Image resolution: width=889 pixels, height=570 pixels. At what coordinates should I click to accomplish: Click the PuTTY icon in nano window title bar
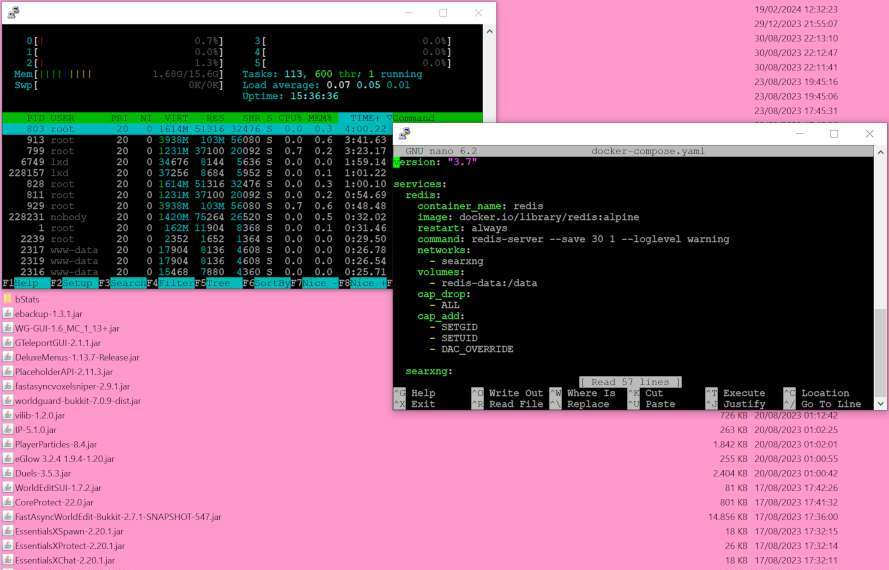coord(404,134)
